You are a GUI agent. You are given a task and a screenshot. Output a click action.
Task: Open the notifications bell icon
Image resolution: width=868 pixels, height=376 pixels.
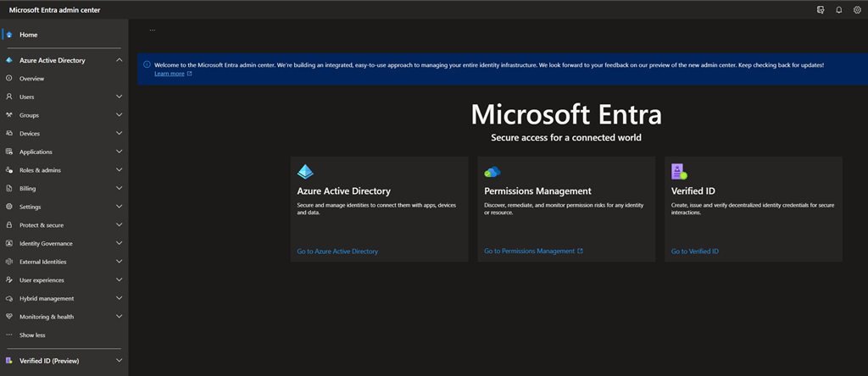[839, 10]
